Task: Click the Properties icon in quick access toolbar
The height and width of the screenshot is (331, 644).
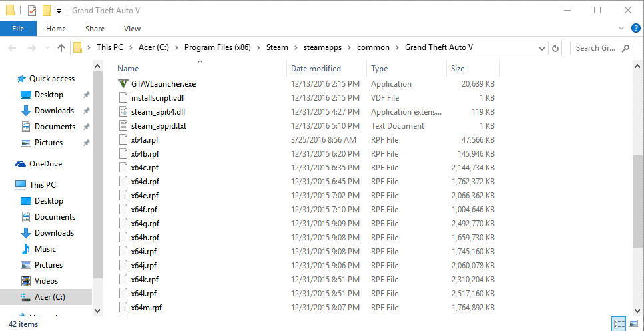Action: [x=32, y=10]
